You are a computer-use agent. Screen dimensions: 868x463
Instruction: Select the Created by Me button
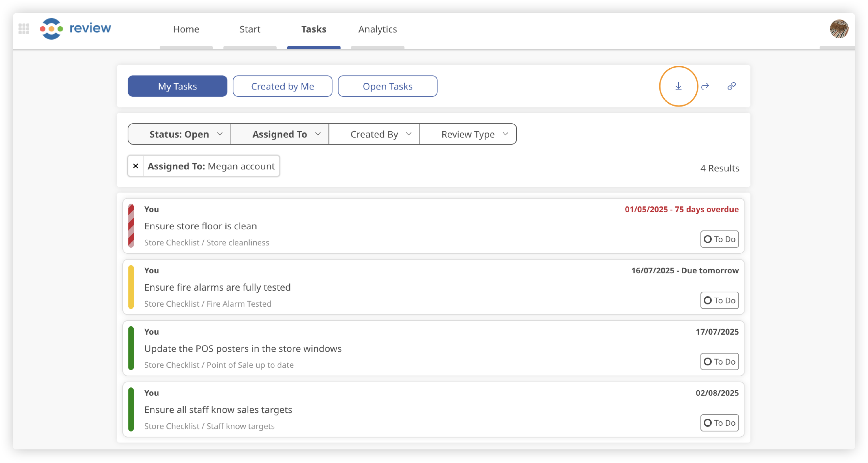tap(282, 86)
